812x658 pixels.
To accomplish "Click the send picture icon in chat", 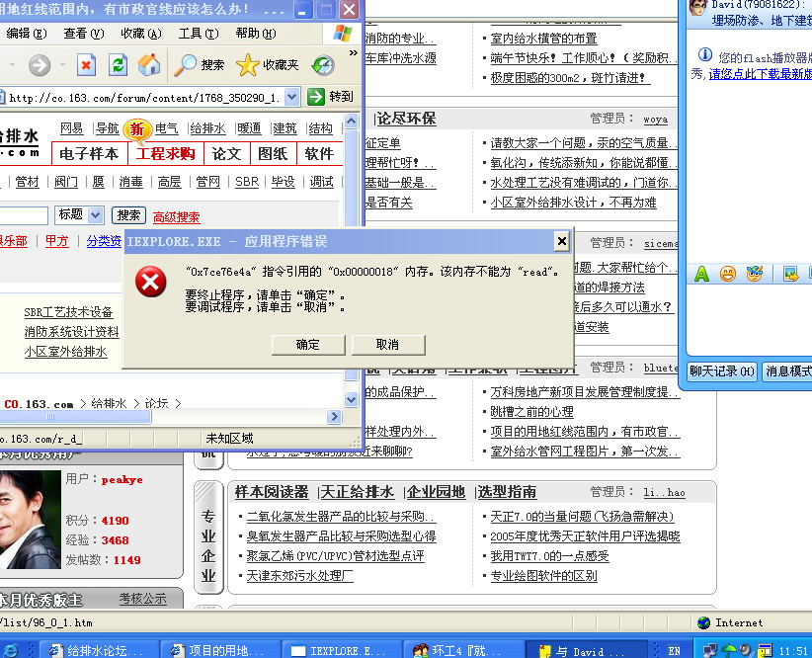I will pyautogui.click(x=790, y=274).
